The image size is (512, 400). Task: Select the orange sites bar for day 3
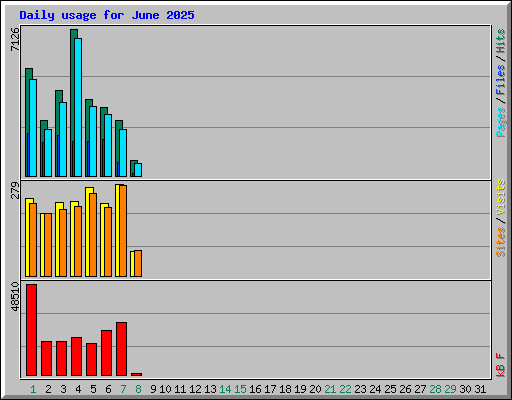[x=63, y=243]
